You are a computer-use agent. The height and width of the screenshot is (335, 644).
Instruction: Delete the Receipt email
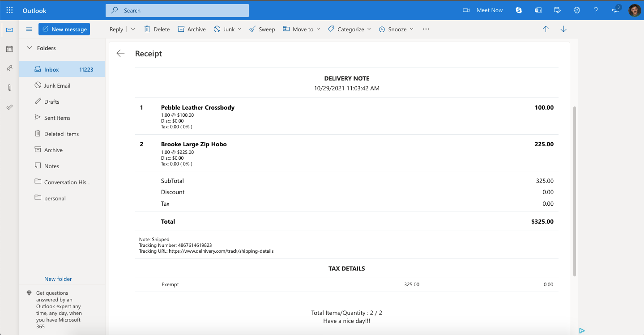(x=157, y=29)
